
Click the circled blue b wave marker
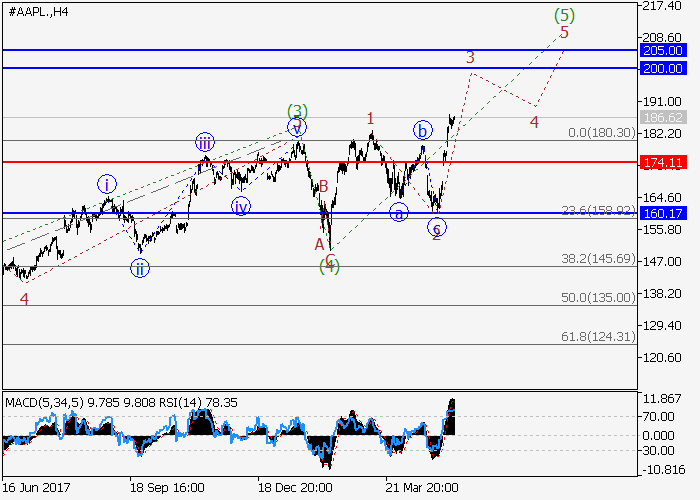(x=423, y=130)
